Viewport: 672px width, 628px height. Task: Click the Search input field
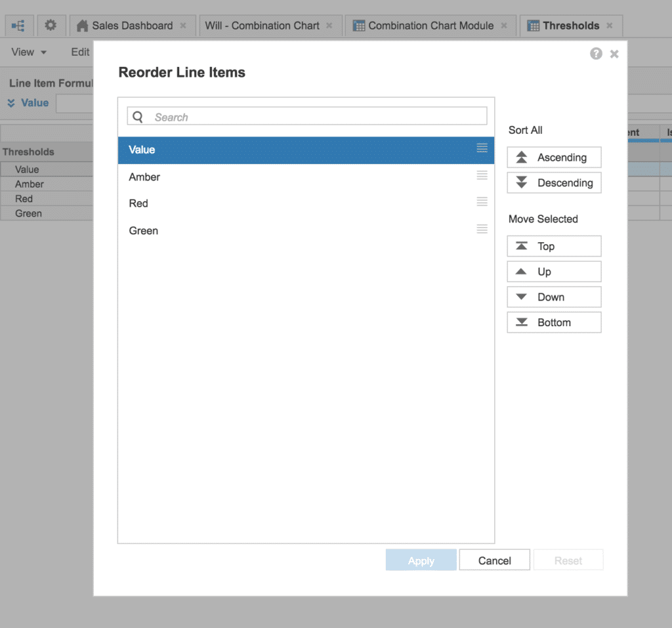(307, 116)
